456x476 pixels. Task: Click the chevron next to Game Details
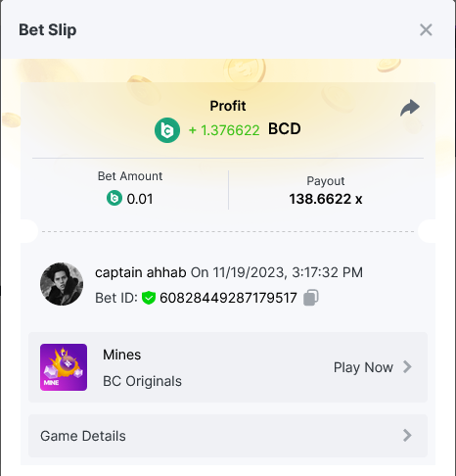(407, 436)
